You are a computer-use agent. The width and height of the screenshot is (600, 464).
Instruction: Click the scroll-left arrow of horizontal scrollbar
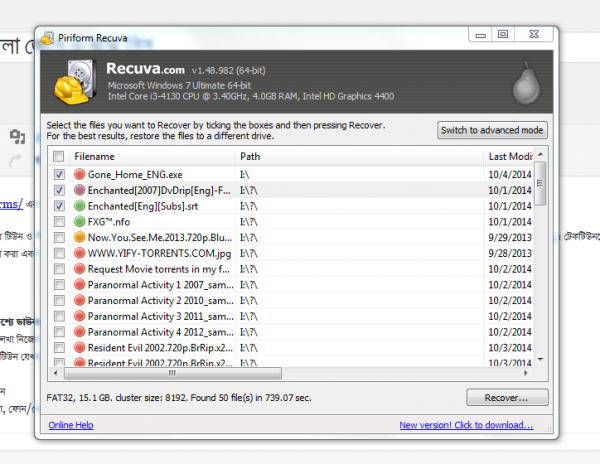pyautogui.click(x=56, y=373)
